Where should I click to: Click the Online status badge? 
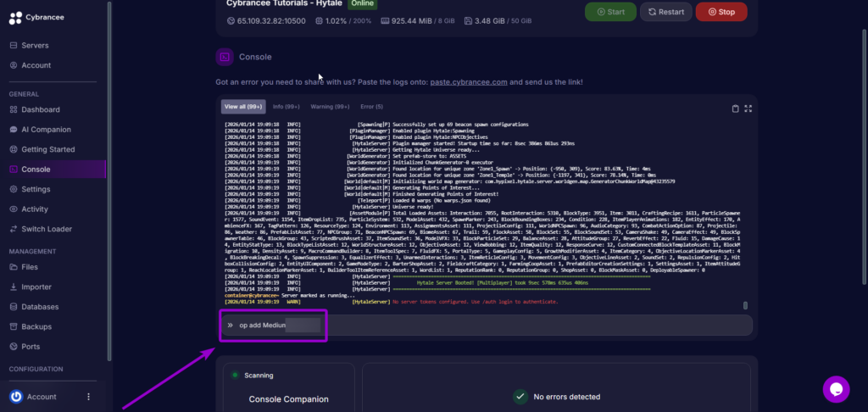pyautogui.click(x=362, y=3)
